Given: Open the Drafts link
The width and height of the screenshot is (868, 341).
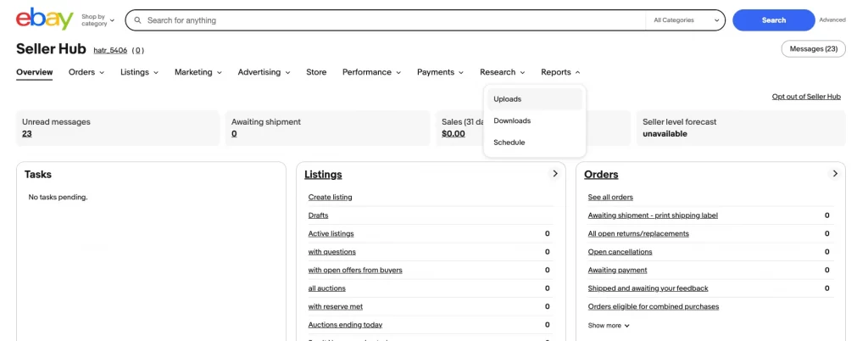Looking at the screenshot, I should pos(319,215).
